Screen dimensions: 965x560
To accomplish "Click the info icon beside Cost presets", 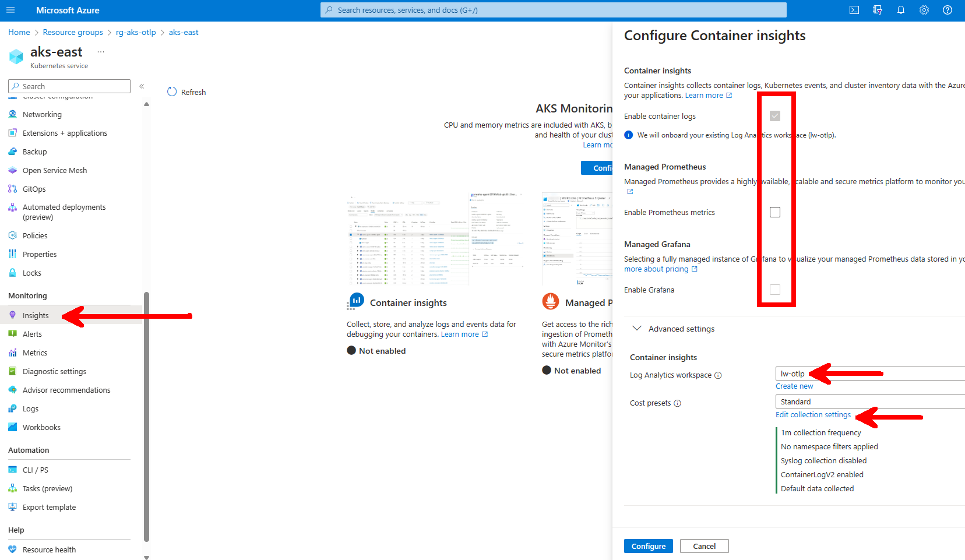I will click(x=678, y=403).
